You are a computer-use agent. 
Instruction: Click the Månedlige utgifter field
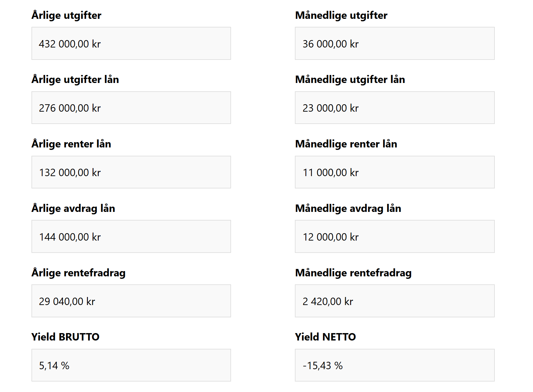pyautogui.click(x=395, y=43)
